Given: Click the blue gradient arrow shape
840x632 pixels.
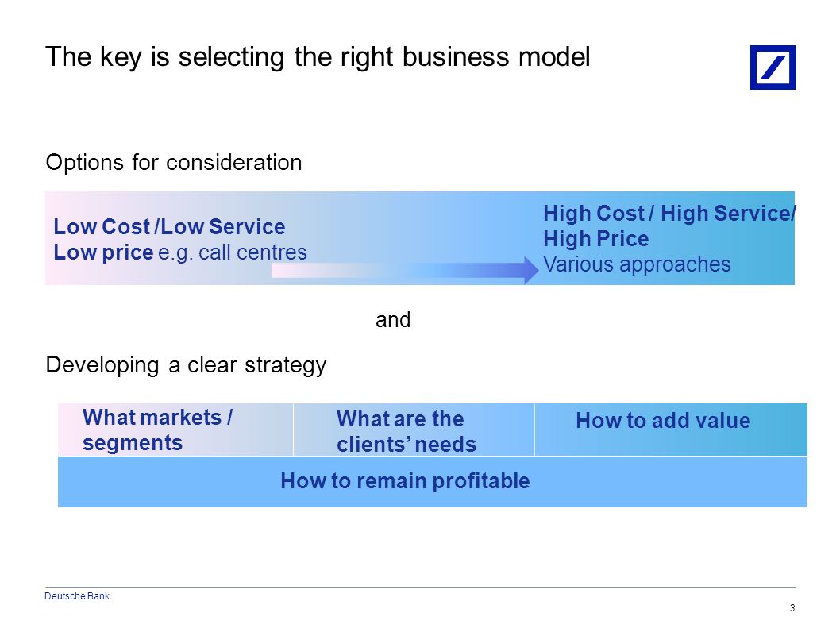Looking at the screenshot, I should [405, 270].
